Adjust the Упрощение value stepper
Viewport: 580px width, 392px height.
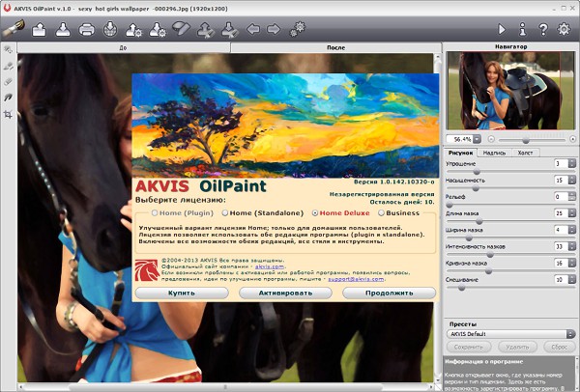572,164
